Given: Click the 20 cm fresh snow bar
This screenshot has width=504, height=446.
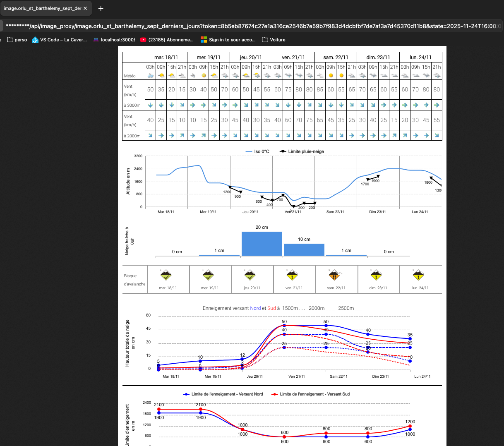Looking at the screenshot, I should [x=262, y=244].
